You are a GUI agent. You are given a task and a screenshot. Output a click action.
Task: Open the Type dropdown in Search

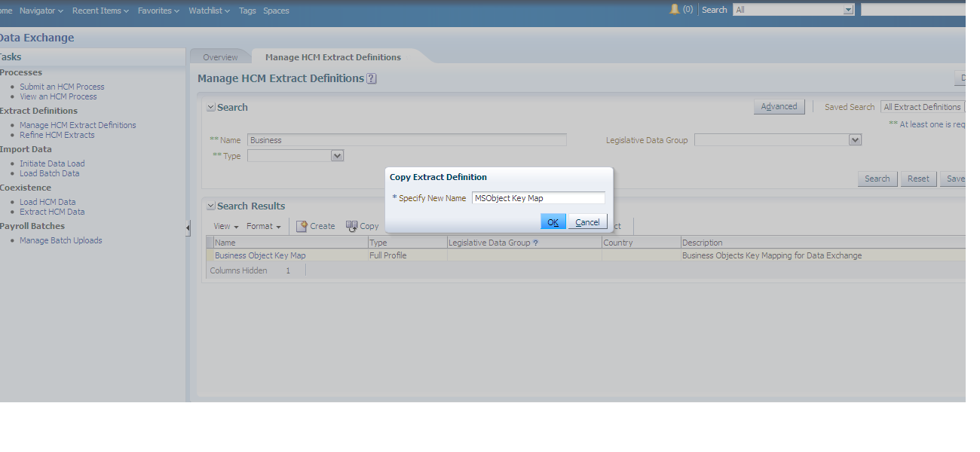click(336, 154)
